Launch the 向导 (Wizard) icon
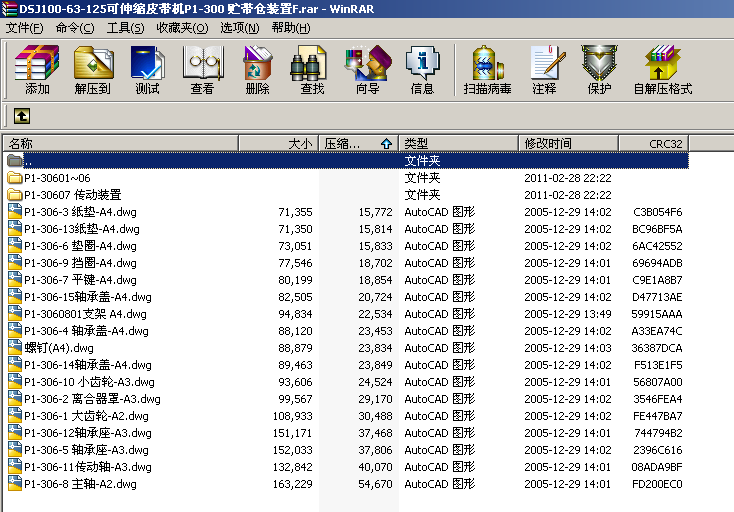 [367, 69]
